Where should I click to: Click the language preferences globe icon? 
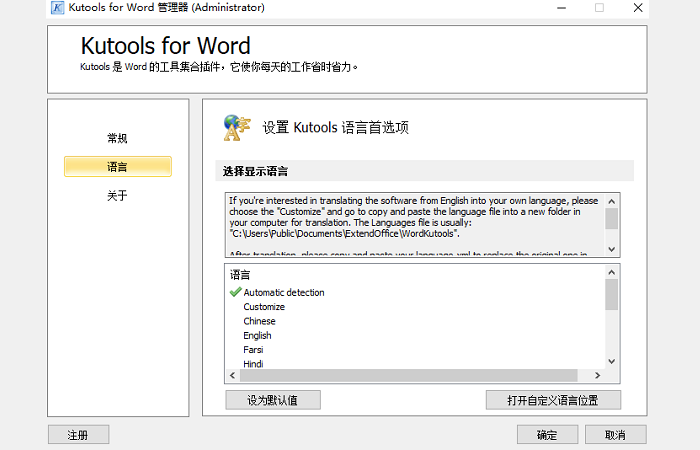(236, 127)
